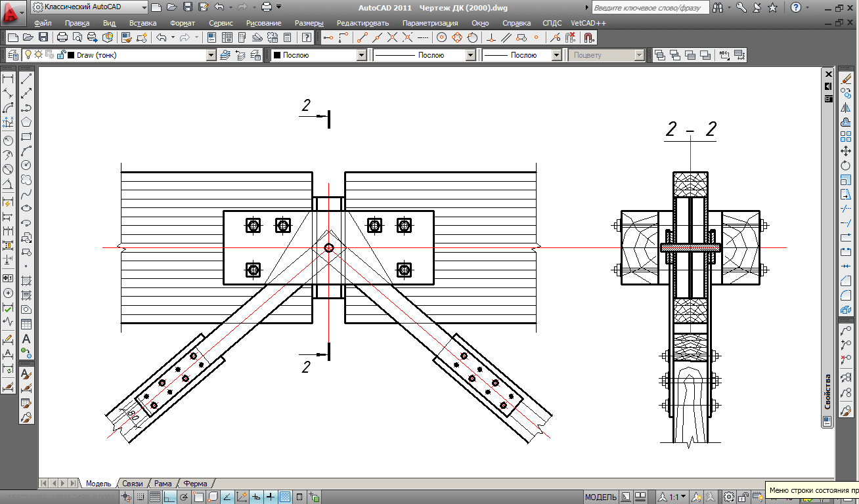Screen dimensions: 859x504
Task: Click the Plot printer icon in standard toolbar
Action: click(x=62, y=37)
